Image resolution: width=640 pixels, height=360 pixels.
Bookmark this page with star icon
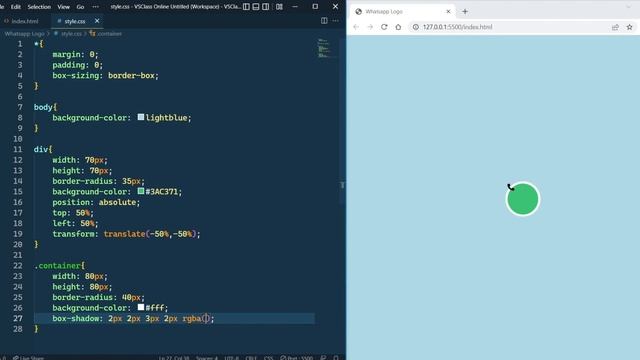pos(629,27)
